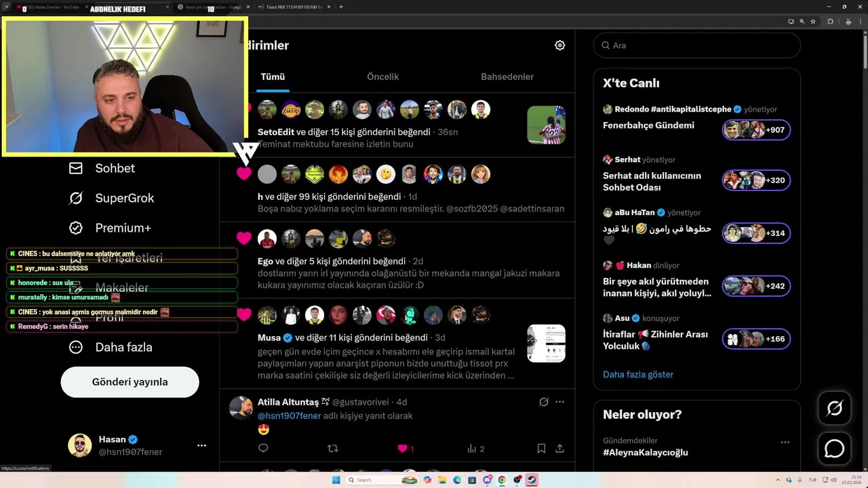Click the +320 listeners badge

pyautogui.click(x=756, y=180)
